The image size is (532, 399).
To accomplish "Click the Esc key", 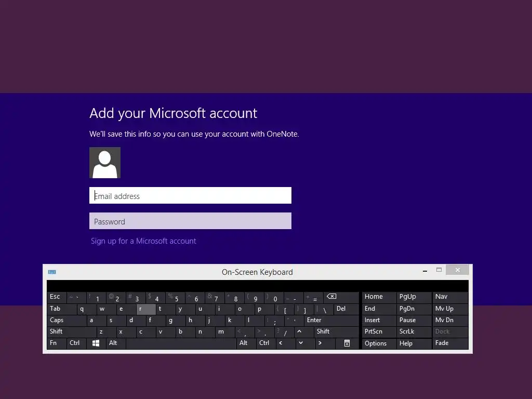I will click(57, 298).
